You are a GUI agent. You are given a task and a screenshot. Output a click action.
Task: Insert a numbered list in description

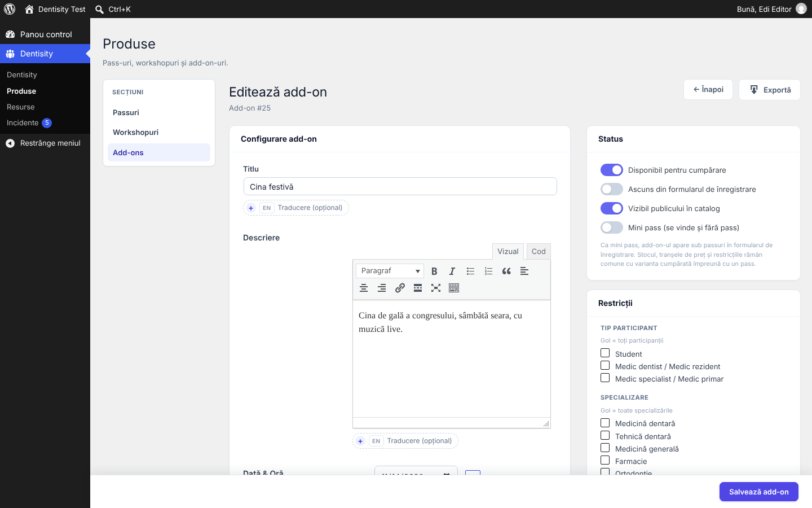coord(488,271)
